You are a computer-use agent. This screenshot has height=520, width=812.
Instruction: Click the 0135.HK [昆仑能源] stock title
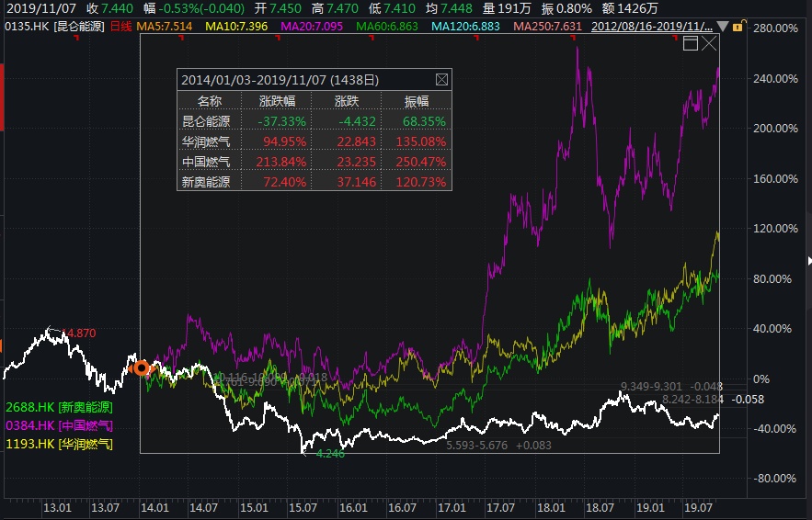click(x=54, y=26)
